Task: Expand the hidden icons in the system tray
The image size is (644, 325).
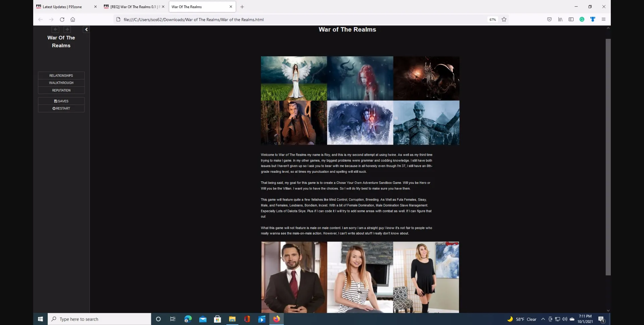Action: [543, 319]
